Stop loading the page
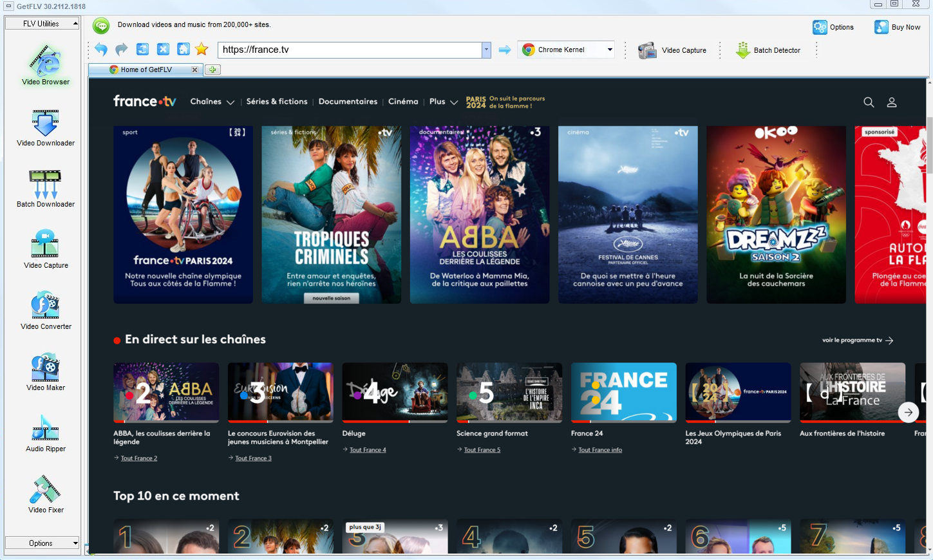This screenshot has height=560, width=933. coord(163,50)
